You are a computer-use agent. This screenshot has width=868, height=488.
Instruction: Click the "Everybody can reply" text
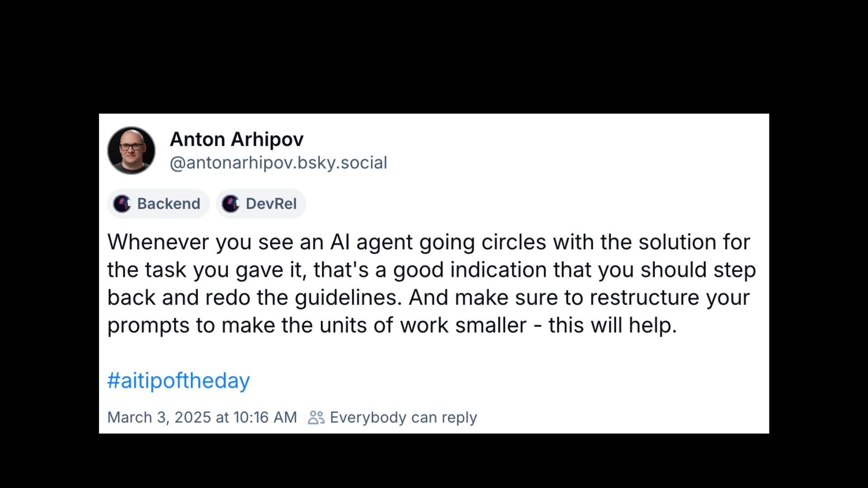pos(403,417)
